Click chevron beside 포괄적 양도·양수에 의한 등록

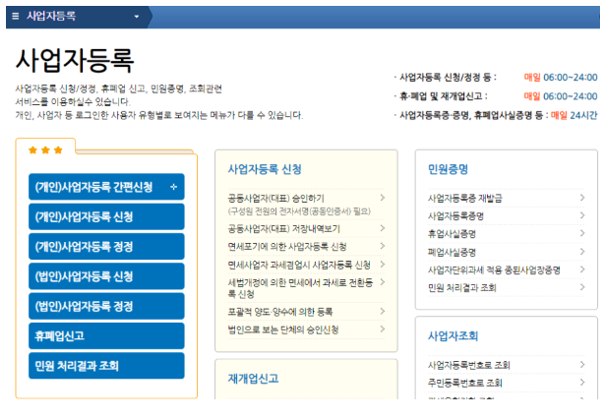[382, 311]
